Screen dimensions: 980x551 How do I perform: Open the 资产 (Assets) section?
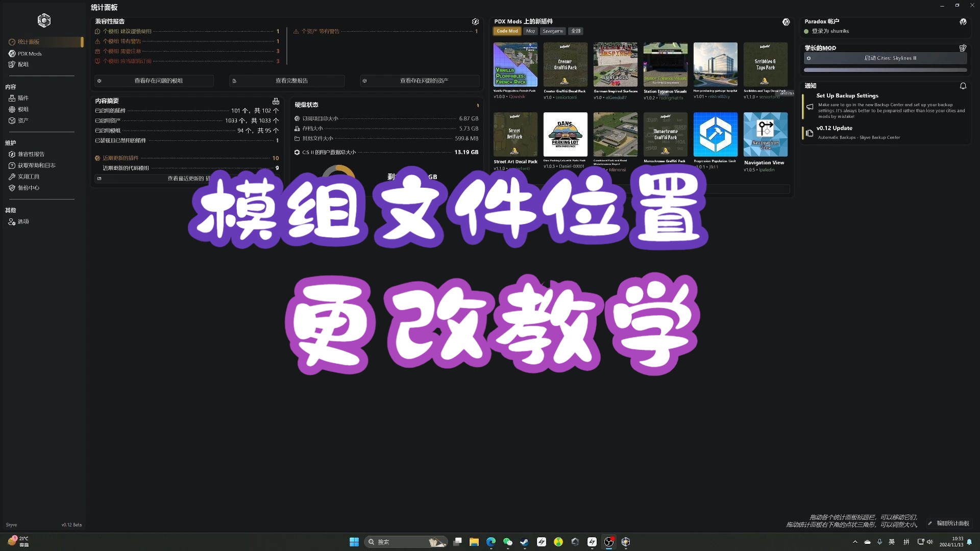click(22, 120)
